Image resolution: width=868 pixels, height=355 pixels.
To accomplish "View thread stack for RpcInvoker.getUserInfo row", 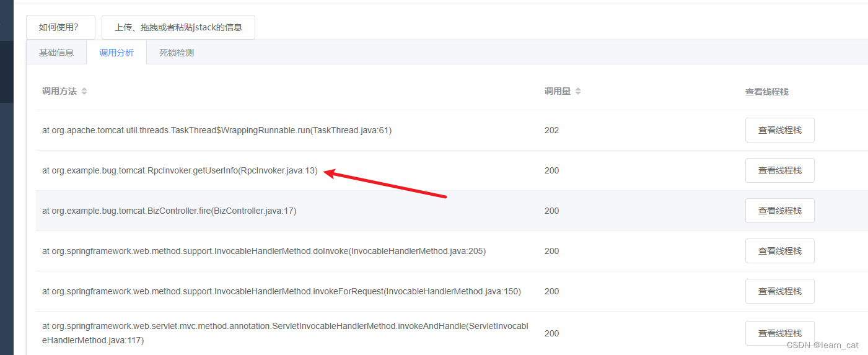I will (780, 170).
